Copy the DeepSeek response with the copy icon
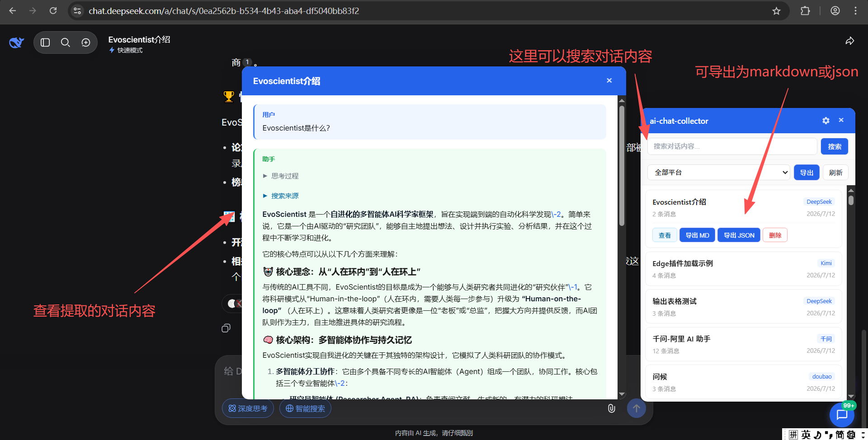Image resolution: width=868 pixels, height=440 pixels. click(x=226, y=328)
